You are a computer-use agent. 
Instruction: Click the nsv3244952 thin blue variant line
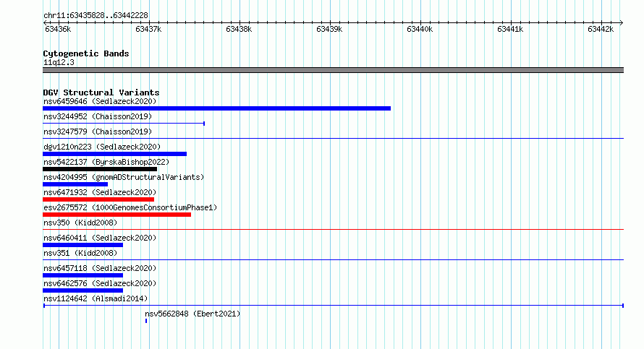point(124,124)
